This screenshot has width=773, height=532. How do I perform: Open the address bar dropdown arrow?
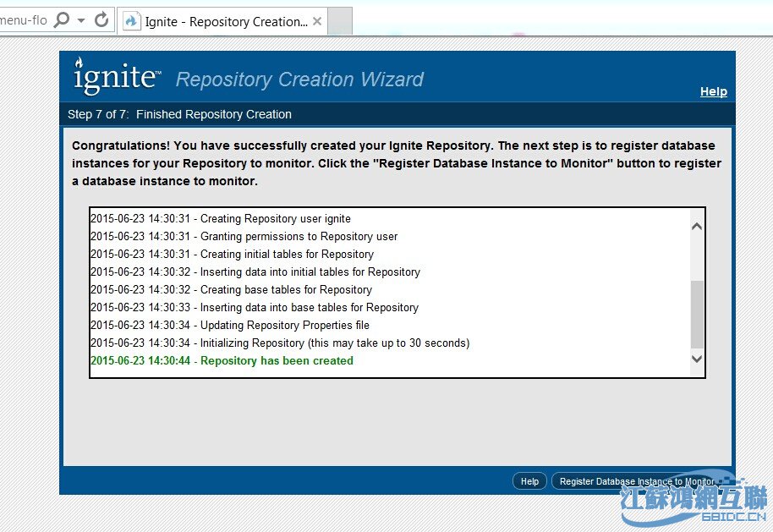tap(81, 20)
